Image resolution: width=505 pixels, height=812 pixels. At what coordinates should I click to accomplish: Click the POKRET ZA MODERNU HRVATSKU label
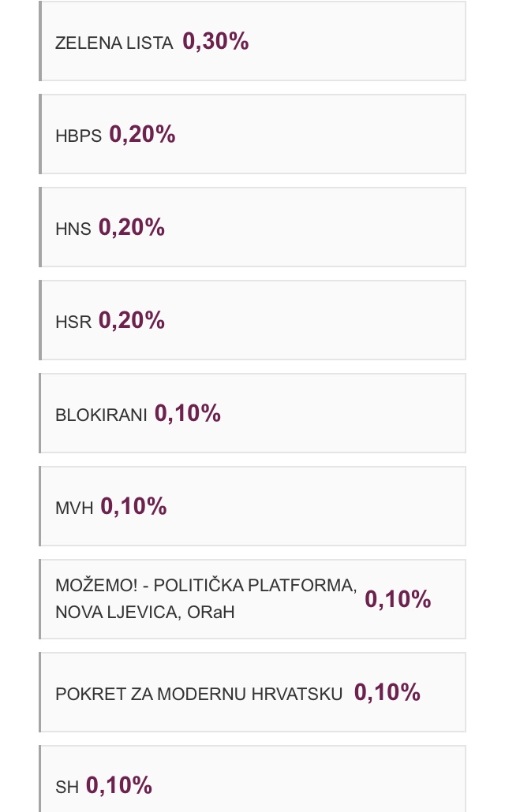[199, 695]
